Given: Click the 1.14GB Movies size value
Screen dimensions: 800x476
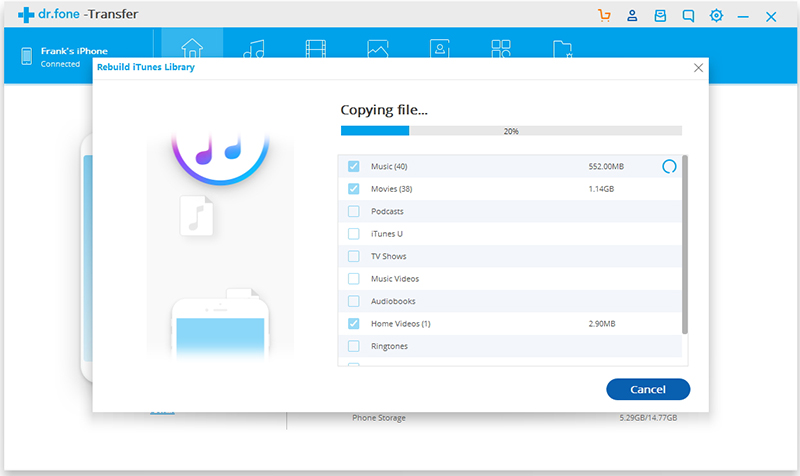Looking at the screenshot, I should click(x=601, y=189).
